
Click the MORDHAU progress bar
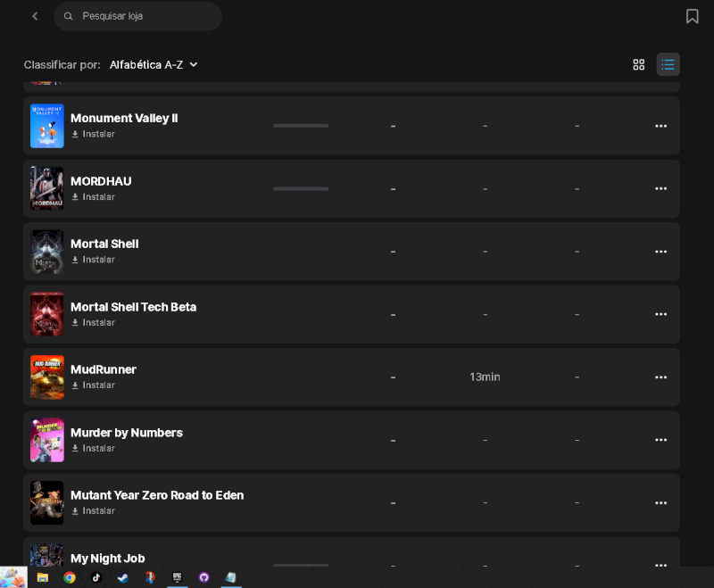301,189
